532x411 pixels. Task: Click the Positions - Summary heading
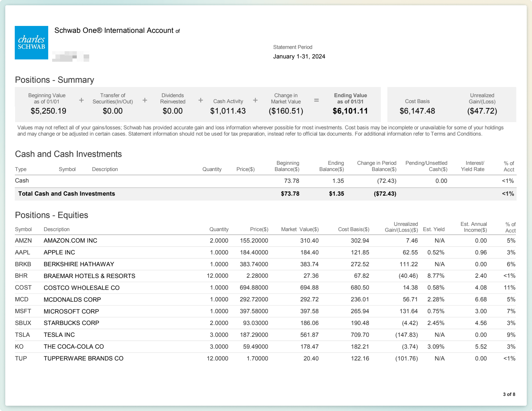pos(54,80)
